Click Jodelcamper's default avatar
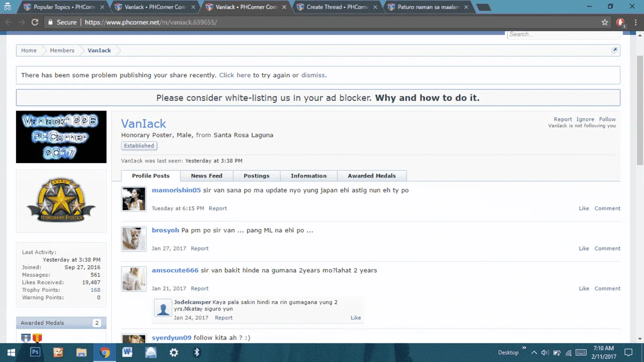 [163, 308]
